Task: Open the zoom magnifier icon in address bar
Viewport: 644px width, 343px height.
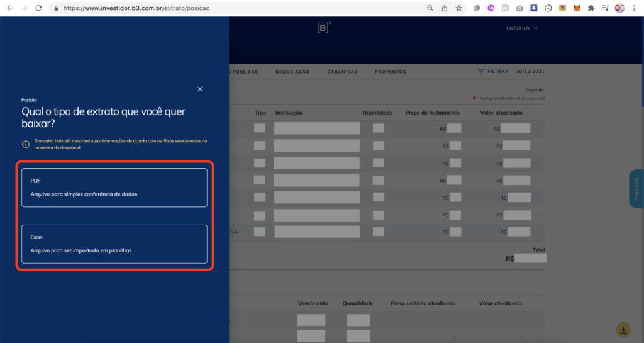Action: click(430, 8)
